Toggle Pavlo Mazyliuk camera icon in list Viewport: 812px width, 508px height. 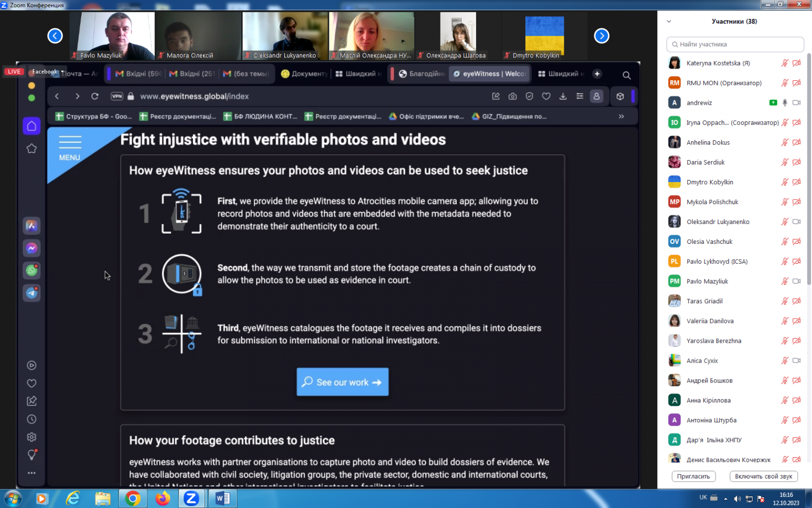click(x=797, y=281)
